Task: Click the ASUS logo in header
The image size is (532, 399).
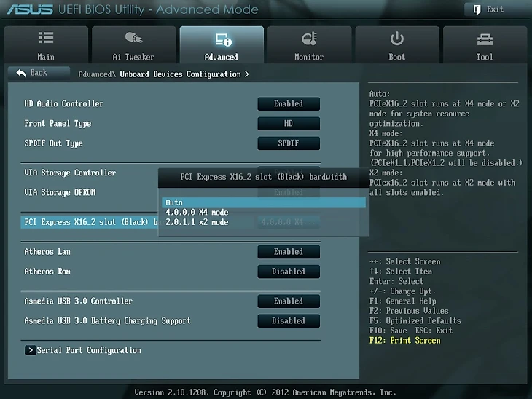Action: click(30, 9)
